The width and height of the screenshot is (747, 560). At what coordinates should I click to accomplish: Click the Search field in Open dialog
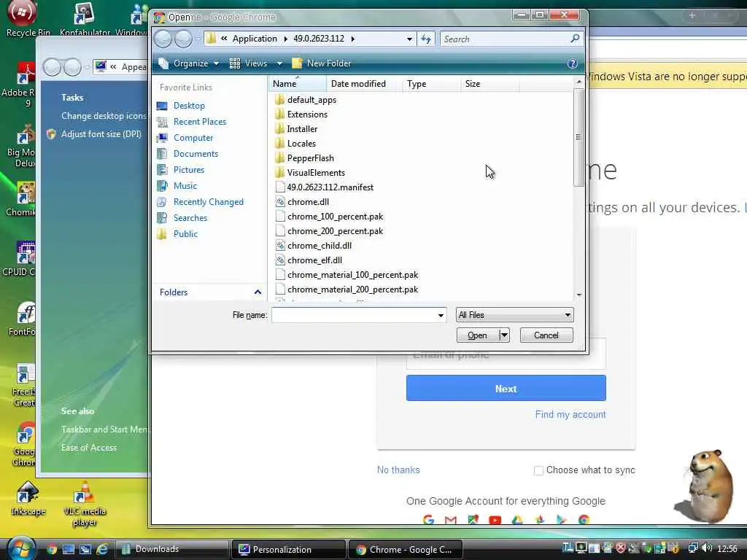[504, 39]
